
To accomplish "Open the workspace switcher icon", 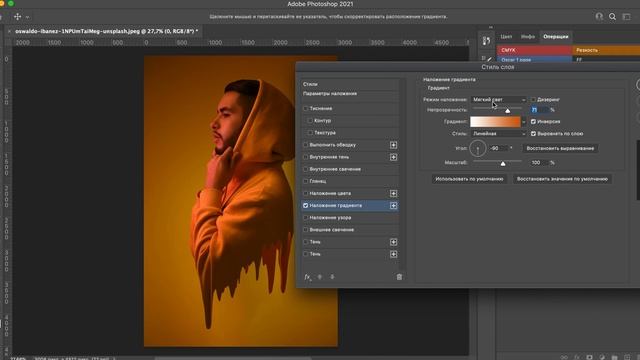I will point(626,17).
